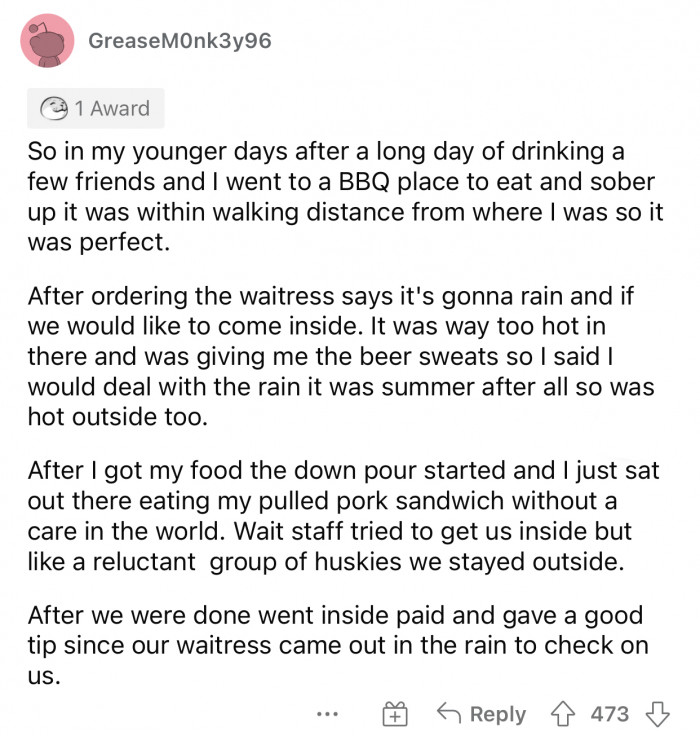Click the smiley award emoji icon
Screen dimensions: 700x736
54,108
